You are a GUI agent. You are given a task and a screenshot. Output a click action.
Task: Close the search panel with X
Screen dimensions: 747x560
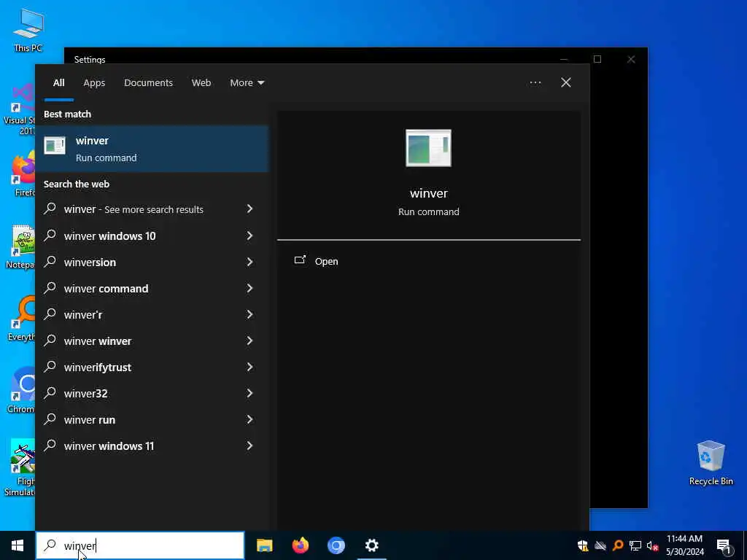click(565, 83)
